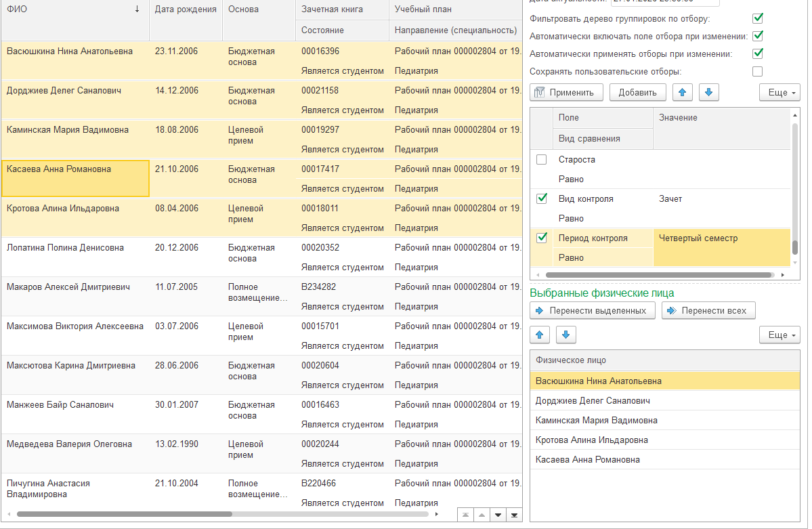Click Применить filter button
The height and width of the screenshot is (529, 812).
[565, 92]
